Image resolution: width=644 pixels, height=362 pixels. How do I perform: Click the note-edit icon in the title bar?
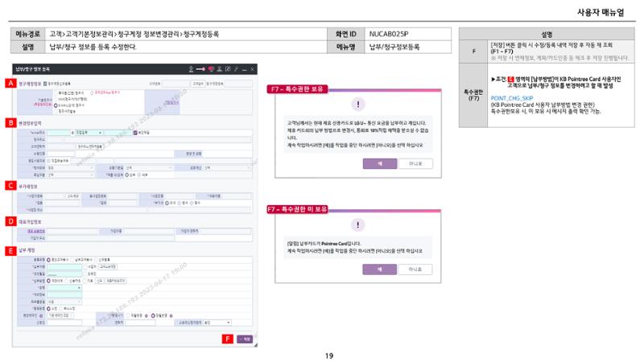coord(228,69)
